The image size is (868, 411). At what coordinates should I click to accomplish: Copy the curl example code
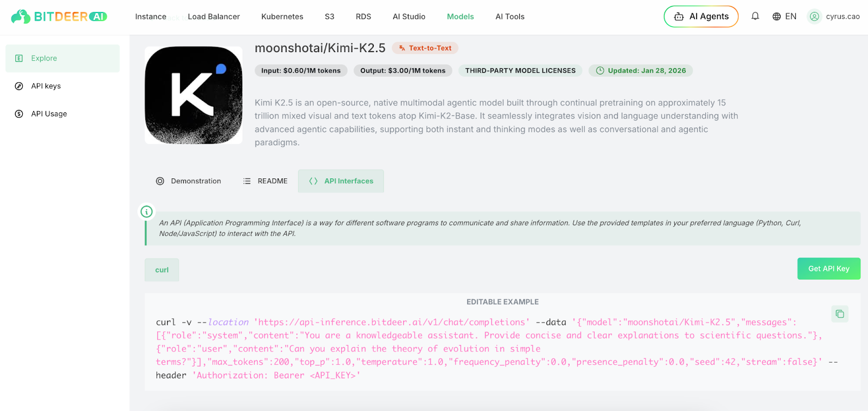[839, 314]
